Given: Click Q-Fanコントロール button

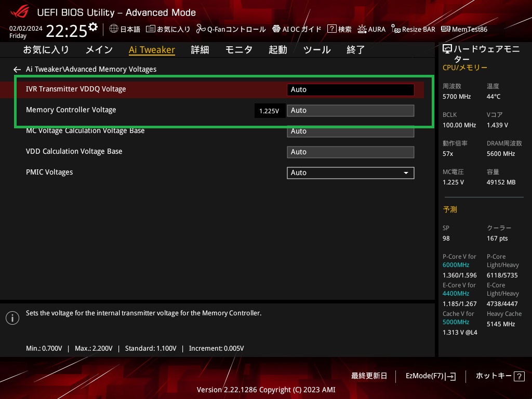Looking at the screenshot, I should (x=231, y=29).
